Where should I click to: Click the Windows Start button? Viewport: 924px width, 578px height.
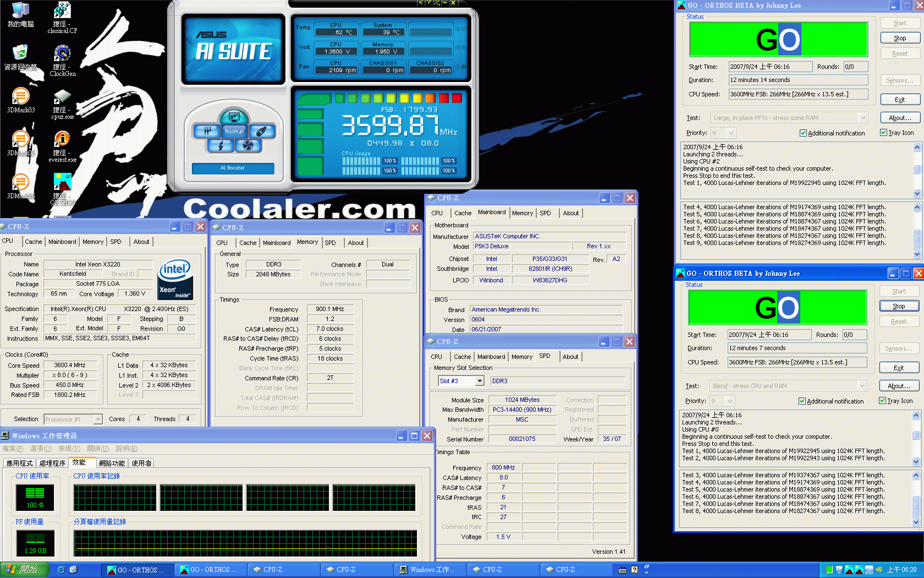[x=25, y=570]
